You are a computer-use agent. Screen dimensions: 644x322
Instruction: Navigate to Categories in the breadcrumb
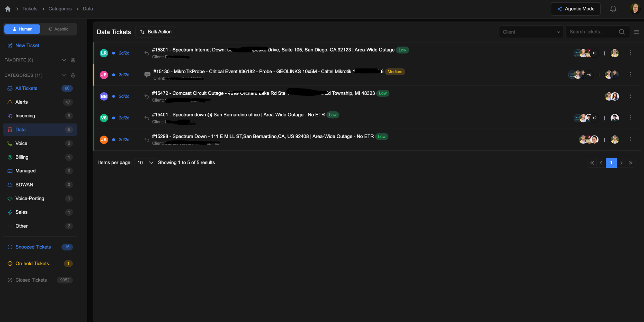(x=60, y=9)
